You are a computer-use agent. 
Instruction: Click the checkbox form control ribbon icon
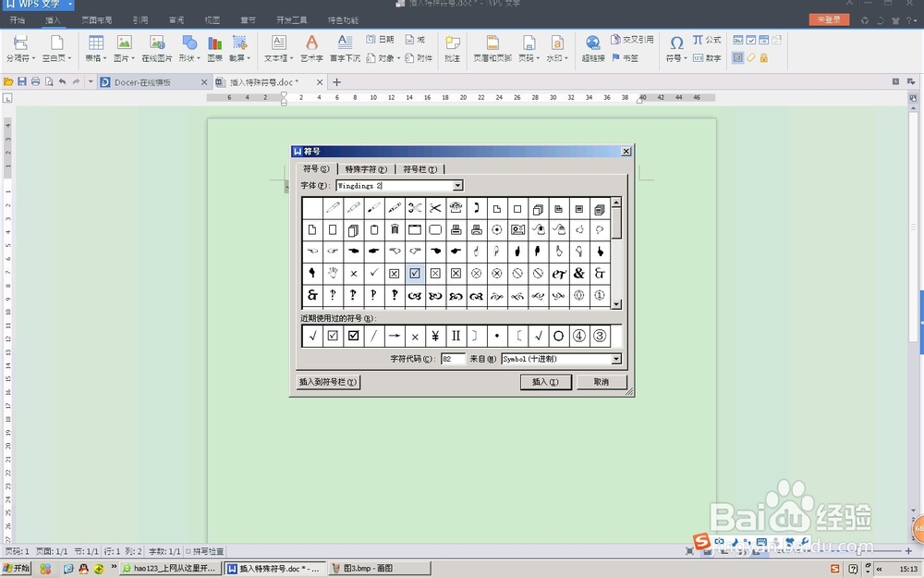[750, 40]
